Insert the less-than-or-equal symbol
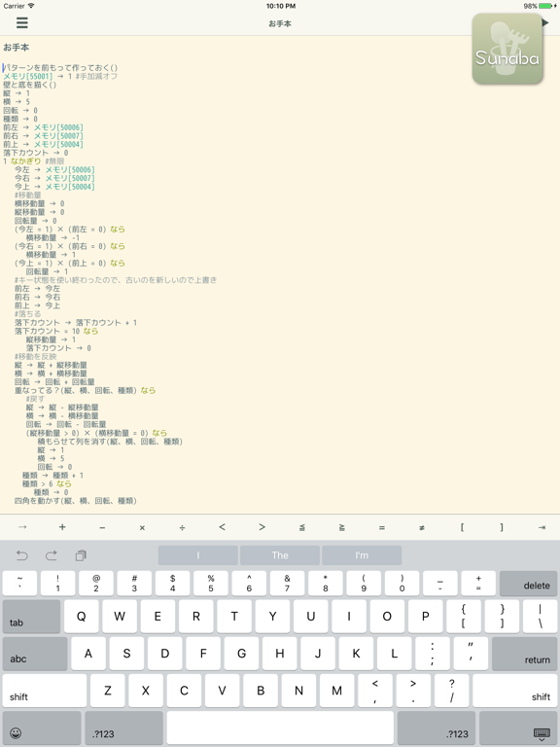560x747 pixels. (302, 527)
